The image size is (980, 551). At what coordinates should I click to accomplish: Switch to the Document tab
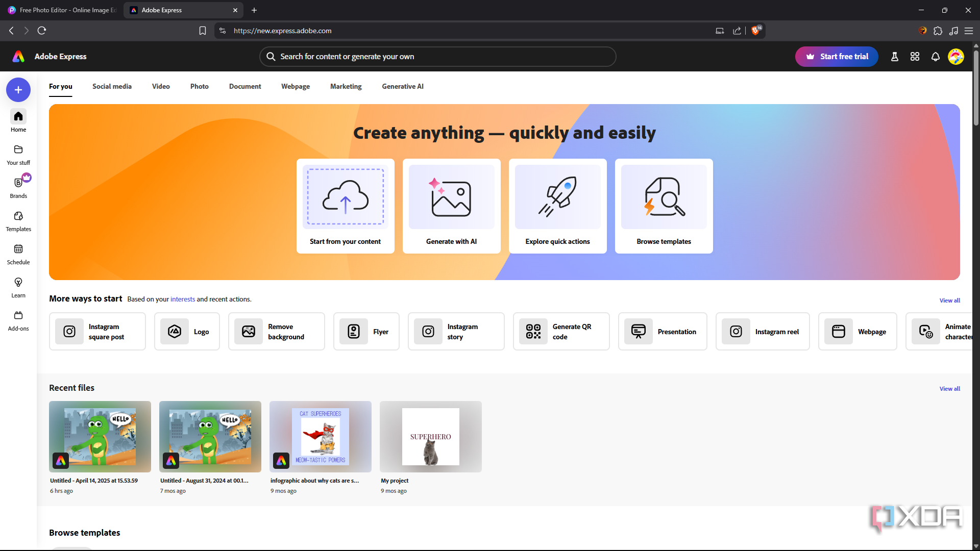point(245,86)
